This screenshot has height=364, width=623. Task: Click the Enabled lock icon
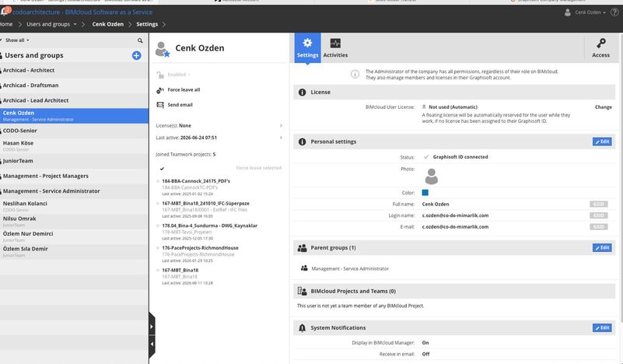pos(160,75)
